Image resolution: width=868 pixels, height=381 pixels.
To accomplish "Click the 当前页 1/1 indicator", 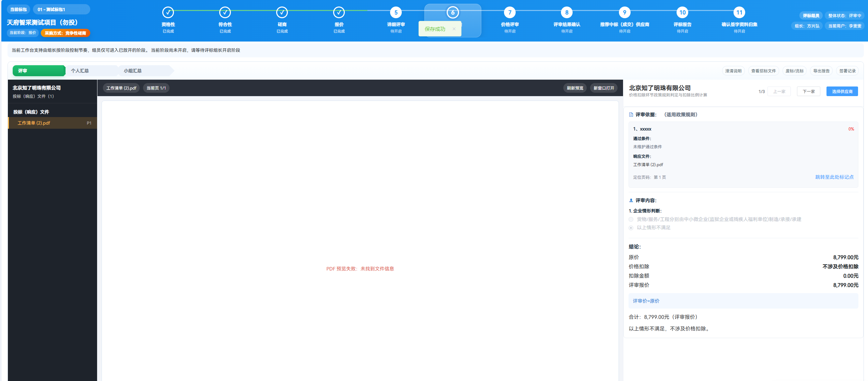I will pos(156,88).
